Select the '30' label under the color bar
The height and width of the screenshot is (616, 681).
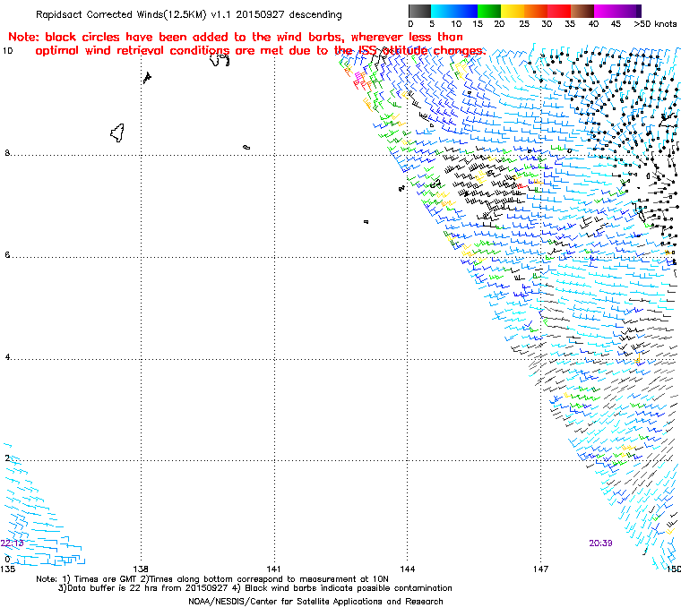point(547,24)
